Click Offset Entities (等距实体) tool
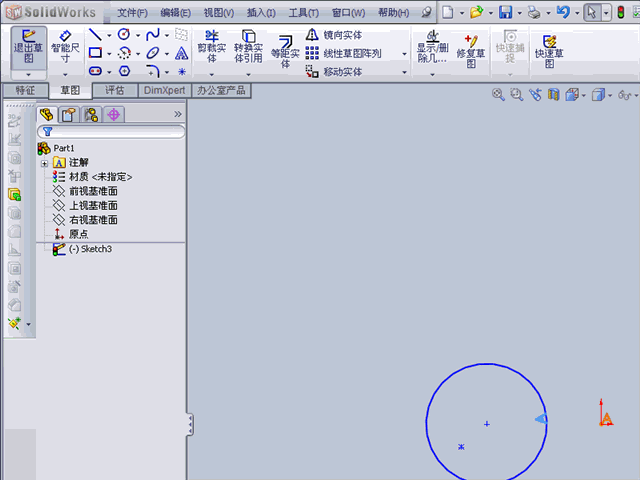Viewport: 640px width, 480px height. 285,51
